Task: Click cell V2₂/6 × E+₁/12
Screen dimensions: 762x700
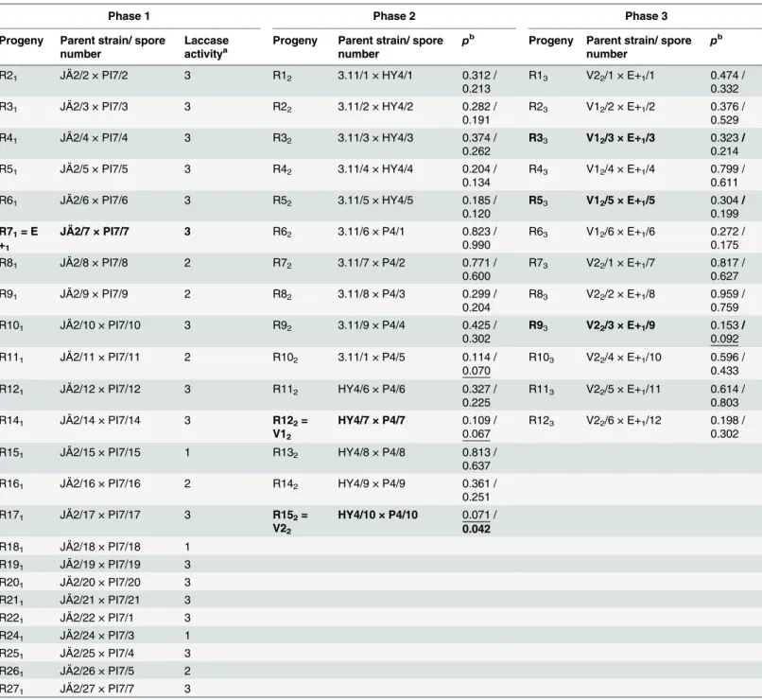Action: [624, 420]
